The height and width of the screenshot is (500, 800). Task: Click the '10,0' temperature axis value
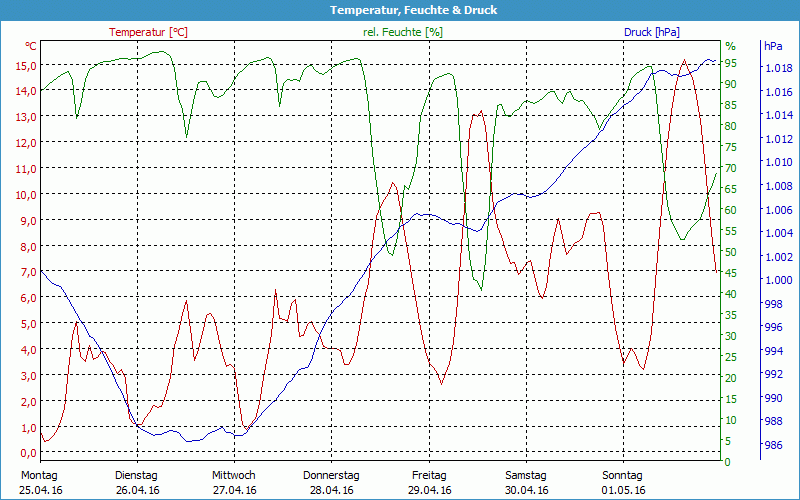pyautogui.click(x=26, y=195)
